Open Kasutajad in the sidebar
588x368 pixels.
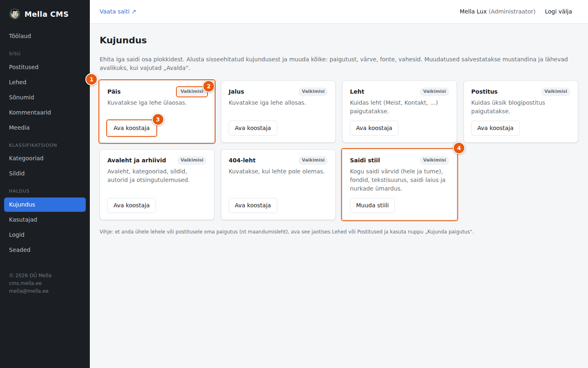click(45, 220)
